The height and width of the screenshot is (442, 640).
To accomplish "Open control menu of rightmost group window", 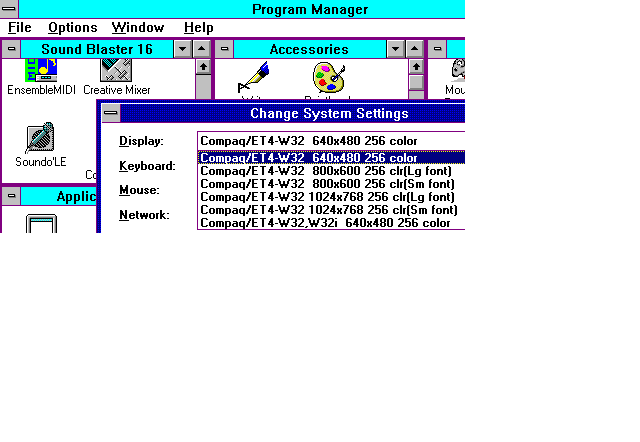I will (437, 49).
